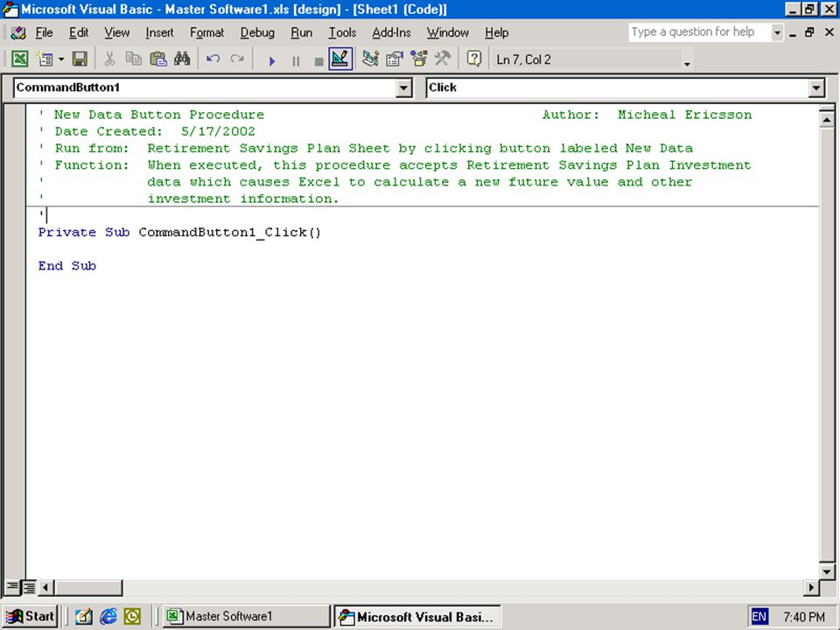
Task: Click the Undo arrow icon
Action: click(213, 59)
